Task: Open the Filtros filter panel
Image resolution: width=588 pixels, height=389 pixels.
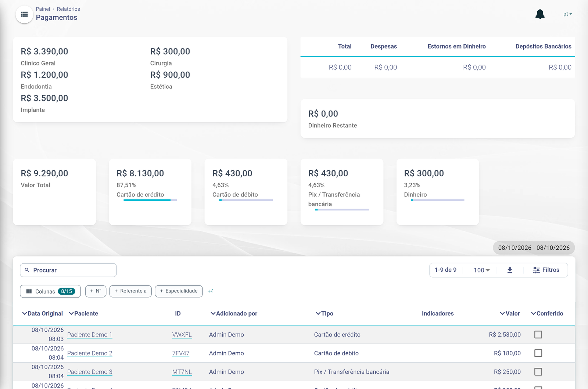Action: pyautogui.click(x=546, y=270)
